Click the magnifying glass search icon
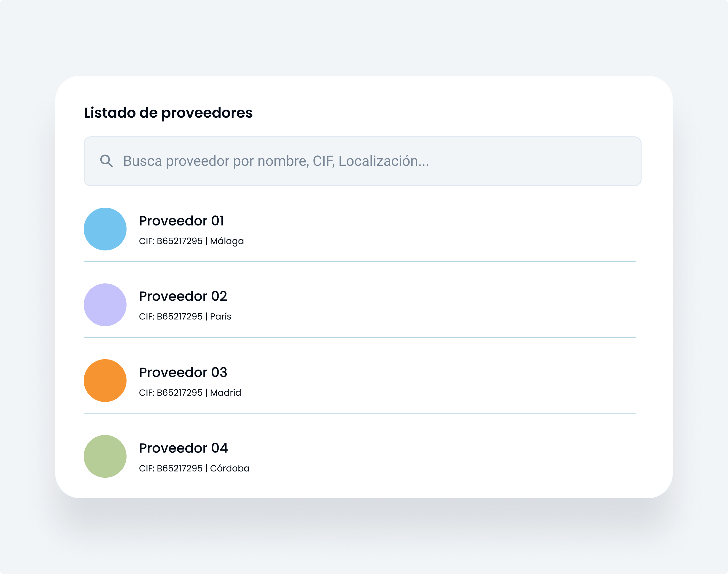The height and width of the screenshot is (574, 728). coord(107,161)
